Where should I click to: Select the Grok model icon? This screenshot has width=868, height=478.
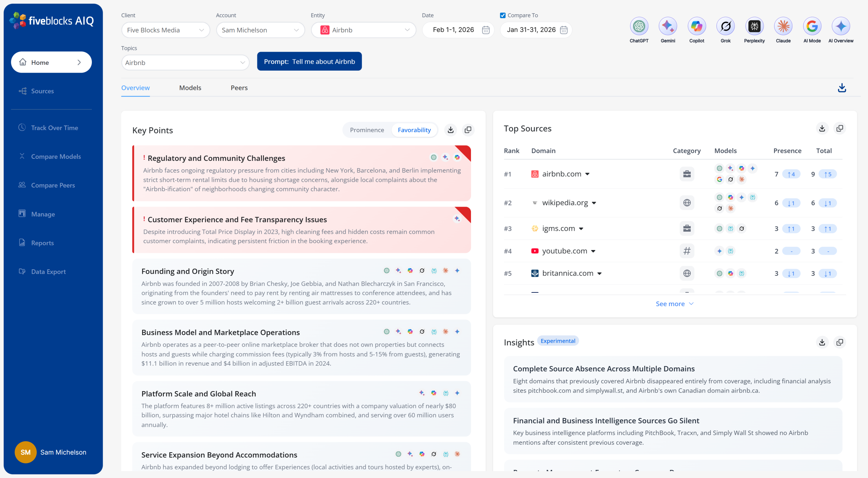725,26
